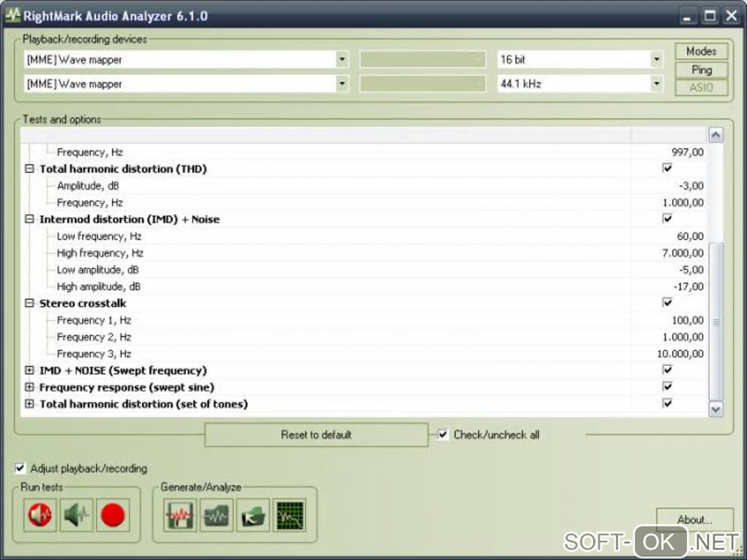Image resolution: width=747 pixels, height=560 pixels.
Task: Select High amplitude, dB row label
Action: pos(99,287)
